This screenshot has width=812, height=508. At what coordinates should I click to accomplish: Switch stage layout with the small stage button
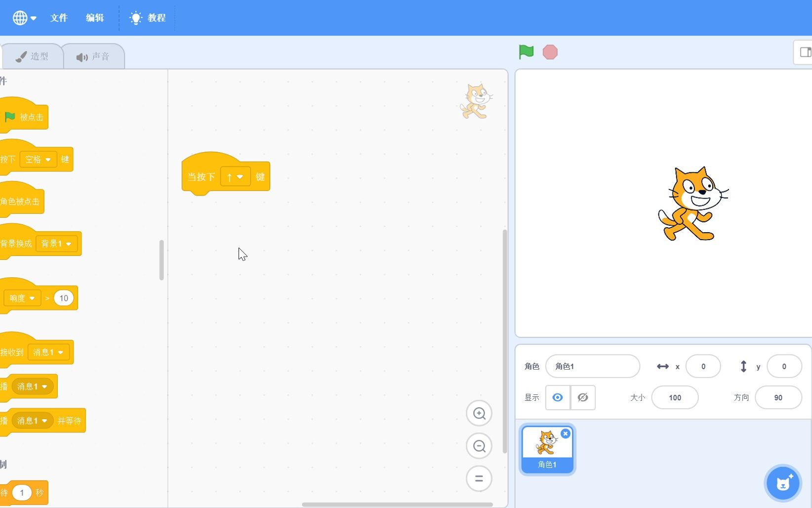pos(805,52)
